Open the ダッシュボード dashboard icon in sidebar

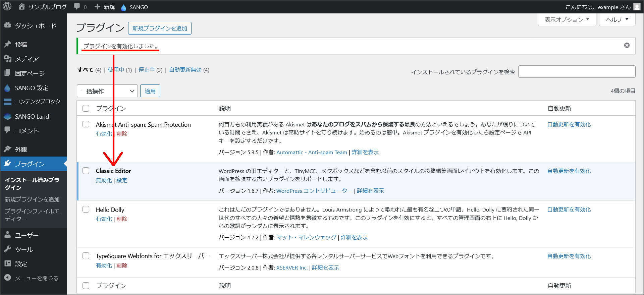click(7, 25)
